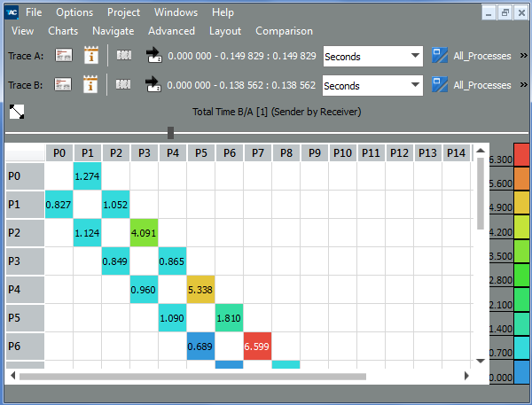Click the cyan 0.700 legend color swatch
The width and height of the screenshot is (532, 405).
click(x=521, y=347)
